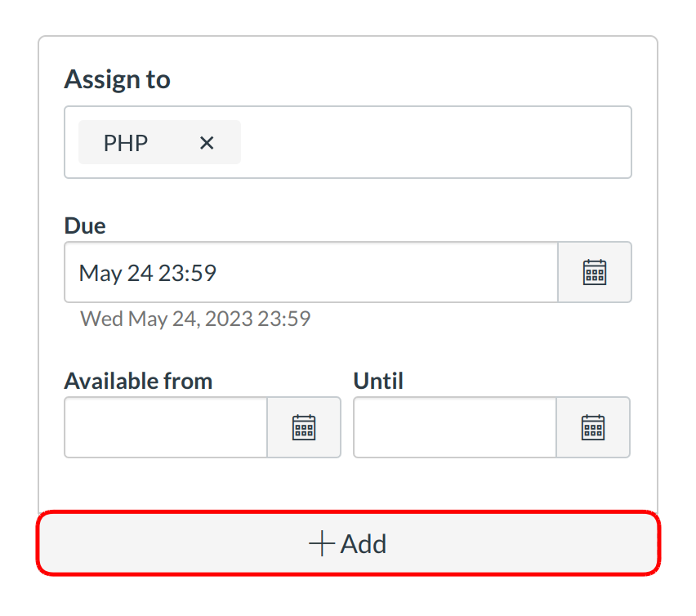This screenshot has height=616, width=696.
Task: Focus the Until input field
Action: coord(455,427)
